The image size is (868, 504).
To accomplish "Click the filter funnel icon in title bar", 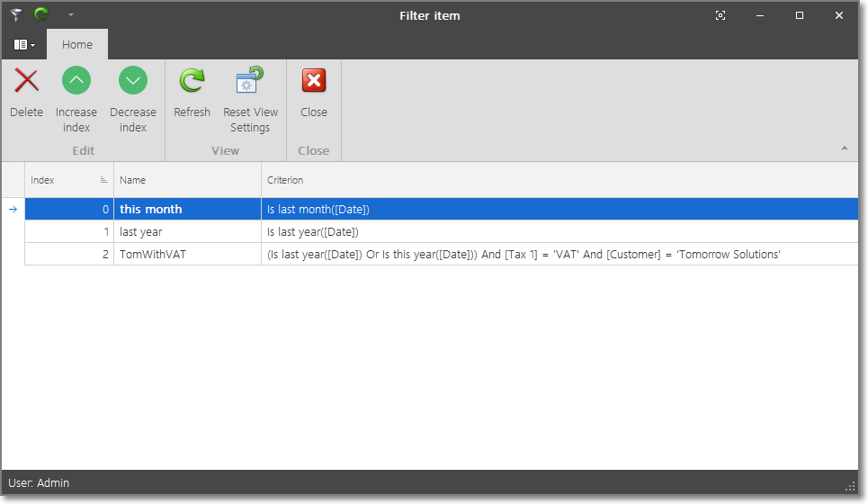I will [x=16, y=15].
